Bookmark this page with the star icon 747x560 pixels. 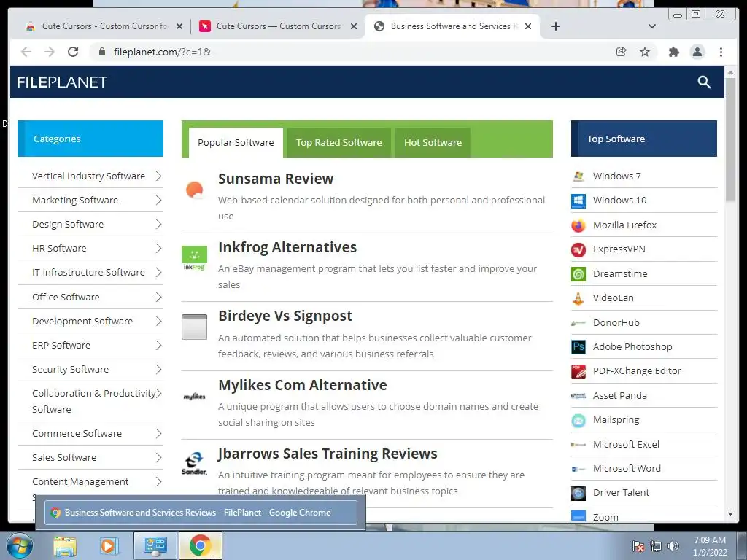(x=645, y=52)
